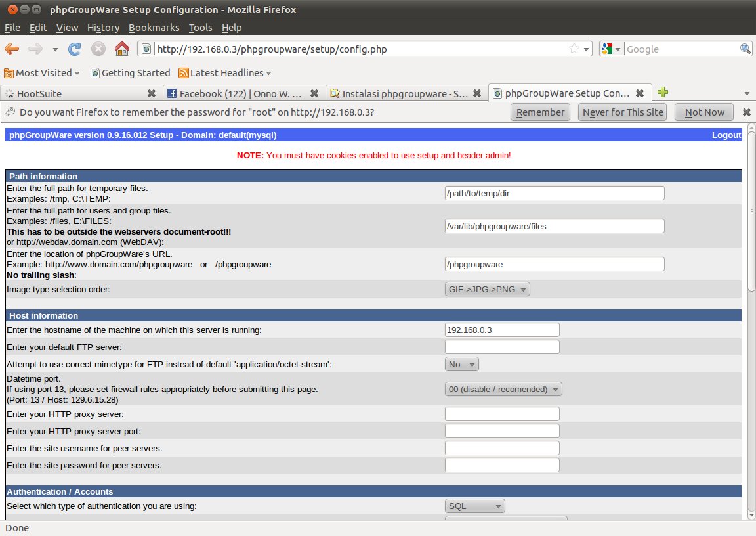Viewport: 756px width, 536px height.
Task: Click the Firefox back arrow button
Action: coord(12,49)
